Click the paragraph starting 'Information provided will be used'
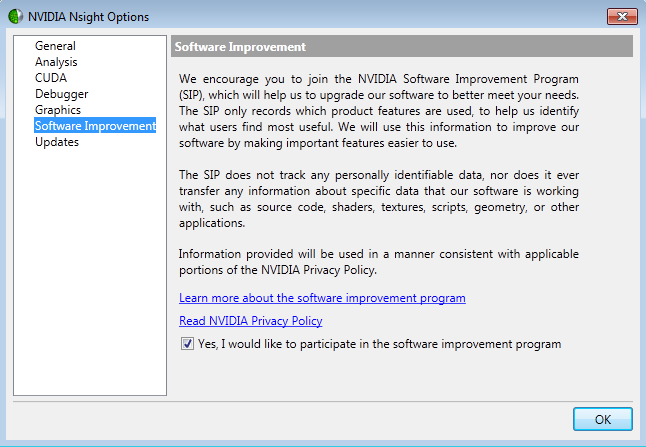The height and width of the screenshot is (447, 646). (x=379, y=262)
